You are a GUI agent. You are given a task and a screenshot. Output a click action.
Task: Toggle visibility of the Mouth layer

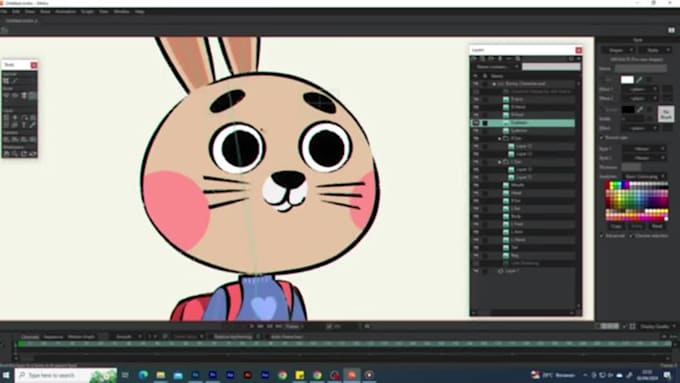(x=476, y=185)
